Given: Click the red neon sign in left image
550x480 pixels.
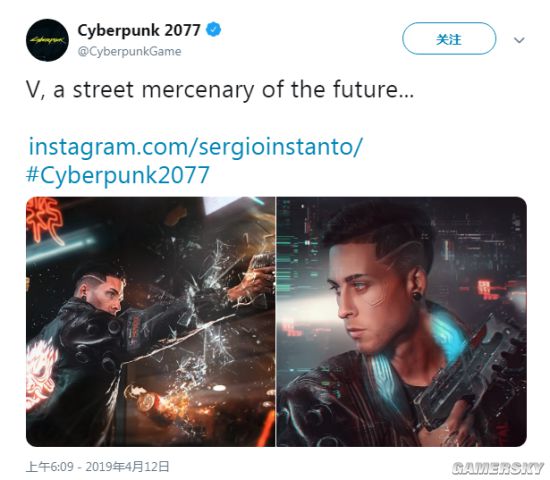Looking at the screenshot, I should click(x=44, y=219).
